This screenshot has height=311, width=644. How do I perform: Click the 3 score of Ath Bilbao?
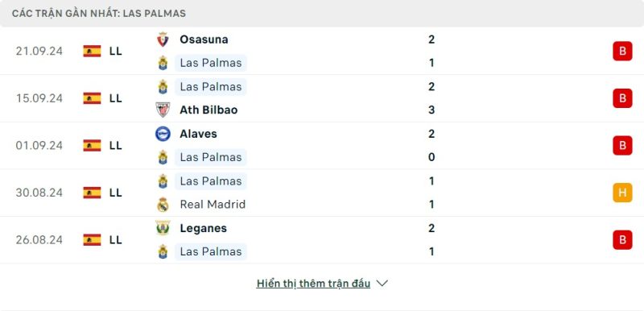click(431, 110)
